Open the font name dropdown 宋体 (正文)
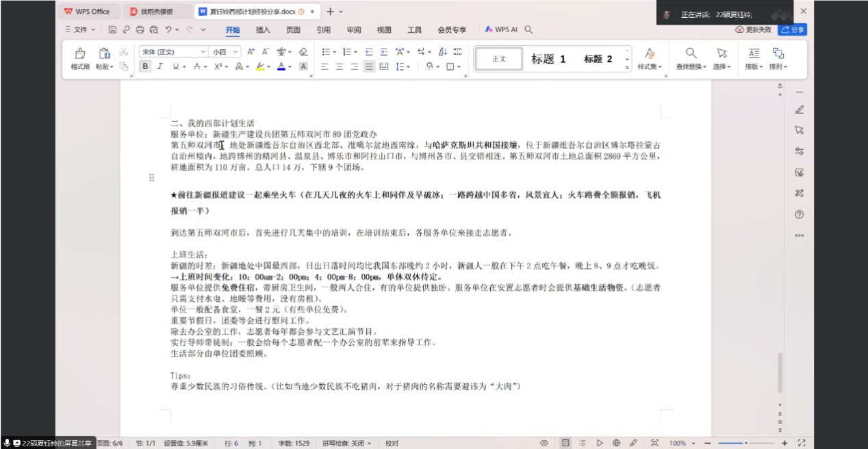The image size is (868, 449). tap(173, 52)
